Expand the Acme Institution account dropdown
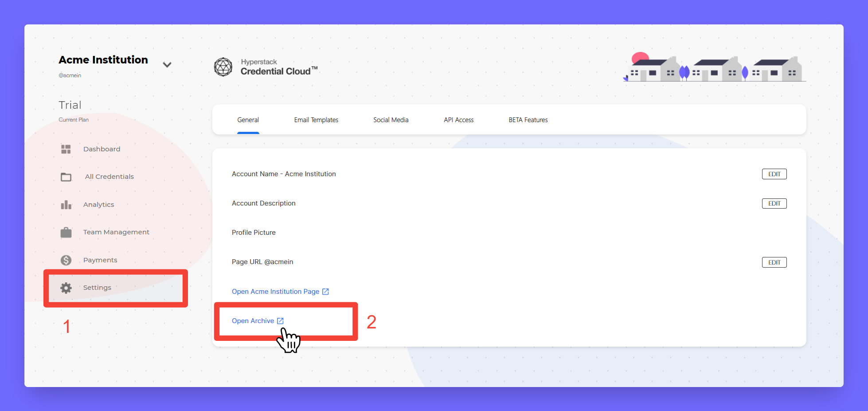Screen dimensions: 868x411 coord(167,65)
